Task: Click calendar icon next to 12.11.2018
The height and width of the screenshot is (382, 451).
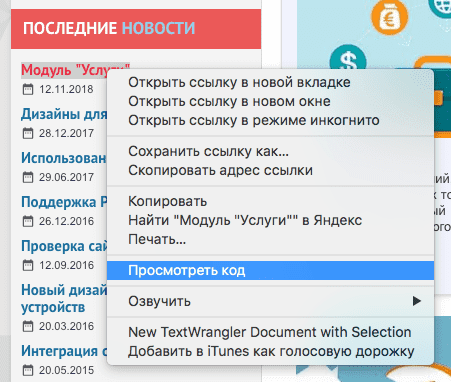Action: [28, 89]
